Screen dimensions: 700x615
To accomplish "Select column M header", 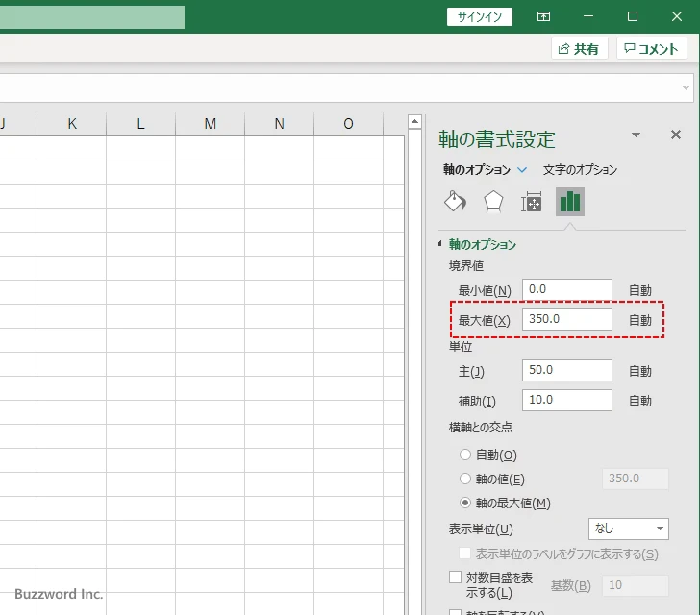I will pyautogui.click(x=211, y=124).
